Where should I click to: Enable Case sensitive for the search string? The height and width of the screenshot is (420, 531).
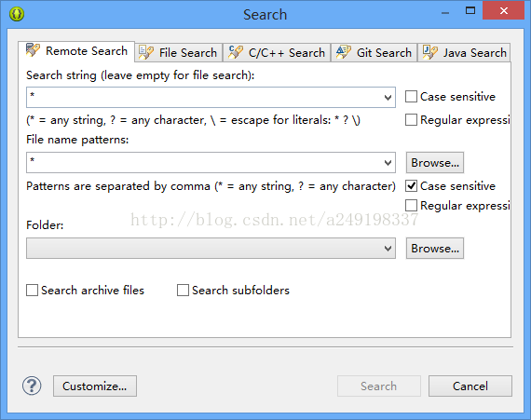coord(411,97)
